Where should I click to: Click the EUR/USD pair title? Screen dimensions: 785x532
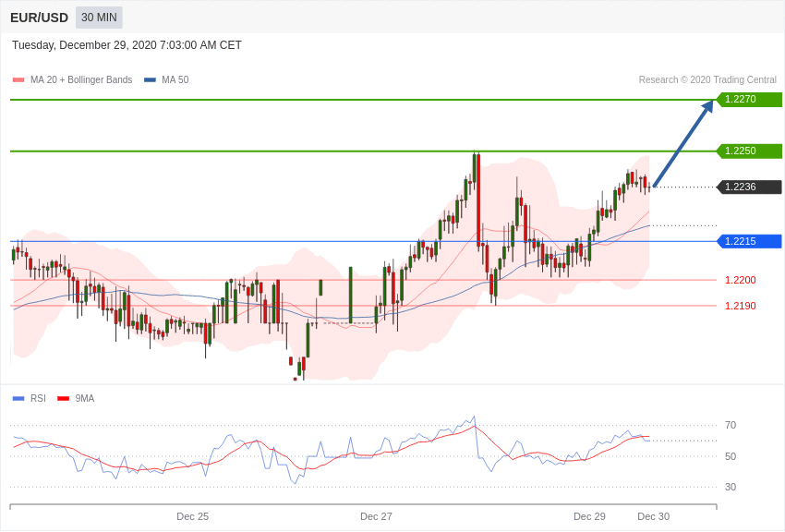coord(39,18)
